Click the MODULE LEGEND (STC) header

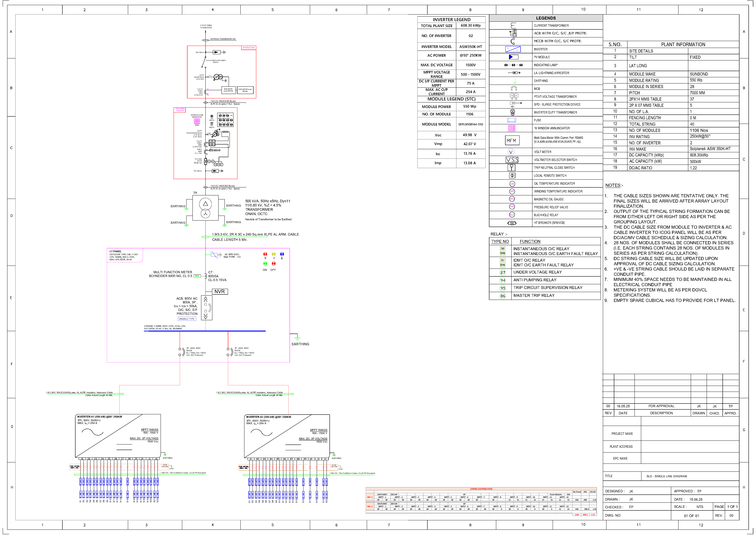[x=451, y=99]
